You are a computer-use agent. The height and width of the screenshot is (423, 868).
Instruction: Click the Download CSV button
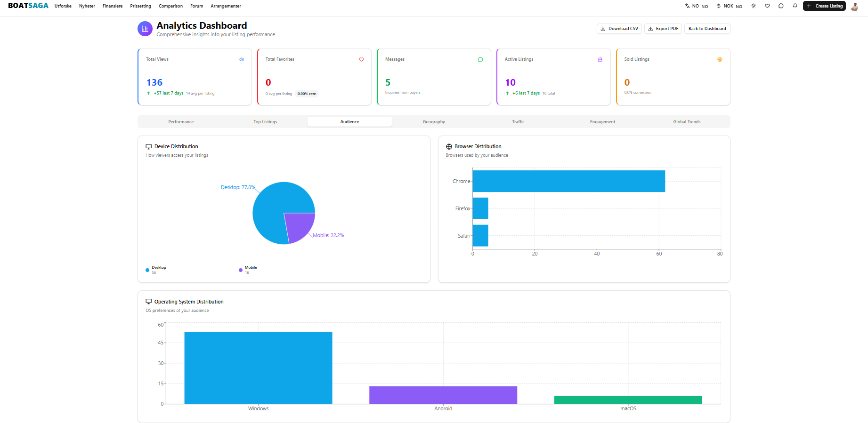coord(619,29)
